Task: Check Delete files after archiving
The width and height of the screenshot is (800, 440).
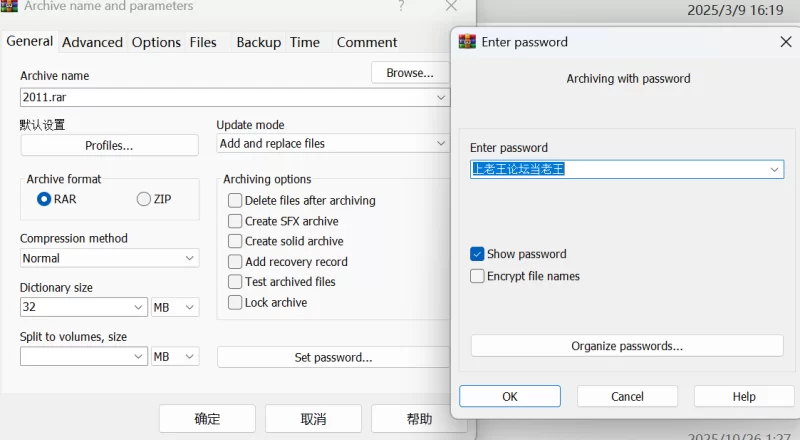Action: pos(235,200)
